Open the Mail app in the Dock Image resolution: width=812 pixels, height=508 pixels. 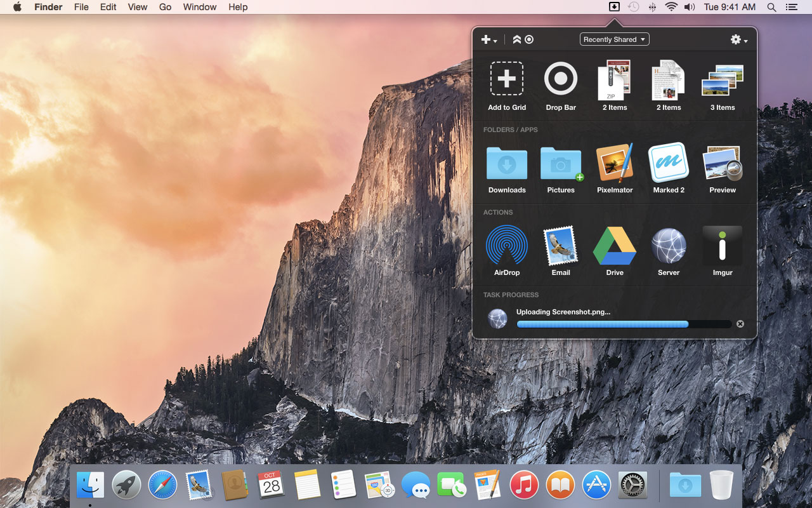click(x=199, y=486)
